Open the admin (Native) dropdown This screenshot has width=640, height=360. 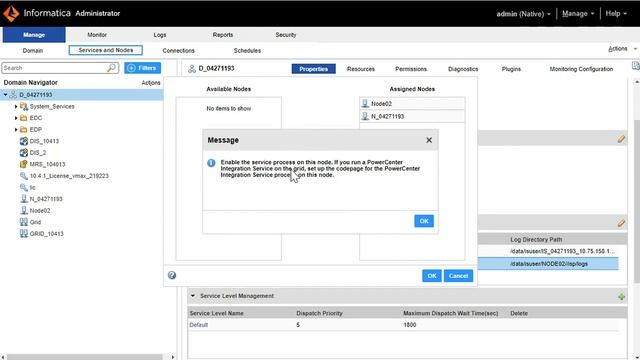point(523,14)
